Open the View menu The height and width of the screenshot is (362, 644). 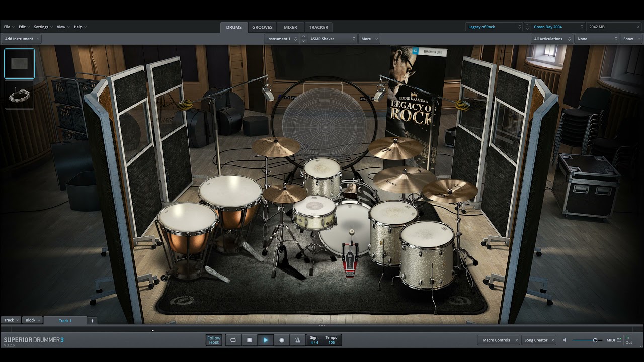tap(63, 27)
